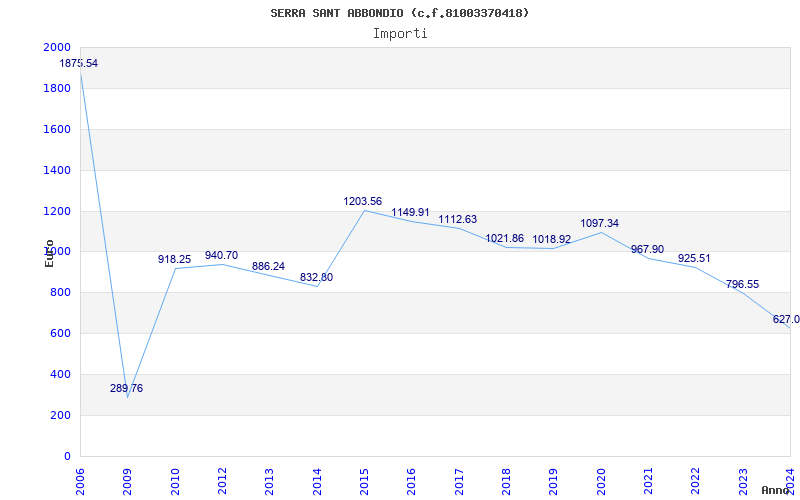Click the 1149.91 data label

tap(411, 213)
